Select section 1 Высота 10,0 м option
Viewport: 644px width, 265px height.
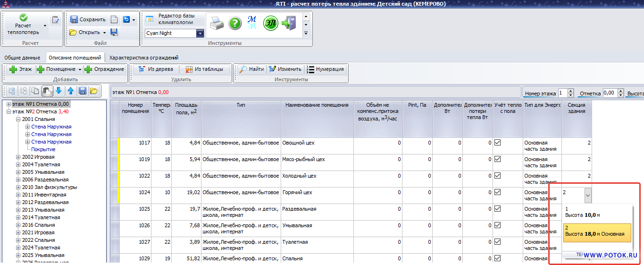[x=597, y=212]
